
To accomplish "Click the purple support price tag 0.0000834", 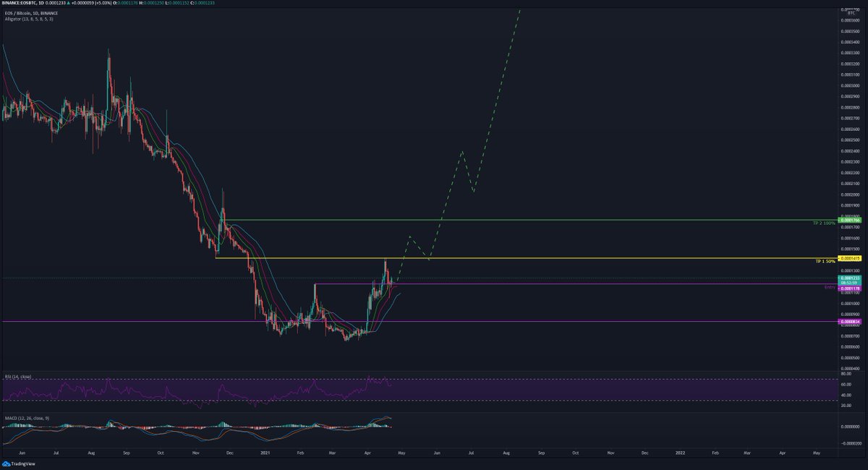I will pyautogui.click(x=851, y=322).
